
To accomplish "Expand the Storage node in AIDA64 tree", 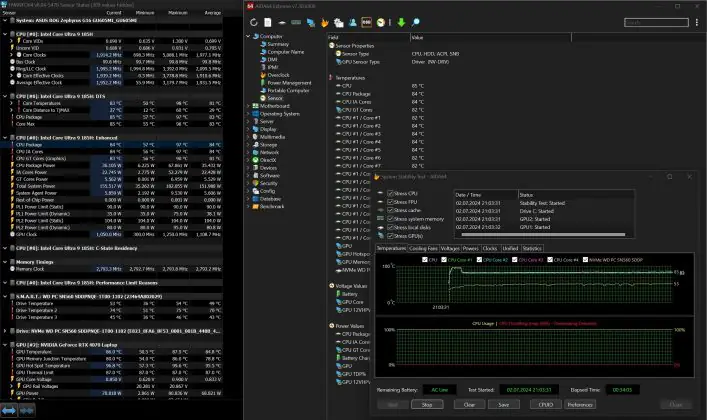I will pos(248,144).
